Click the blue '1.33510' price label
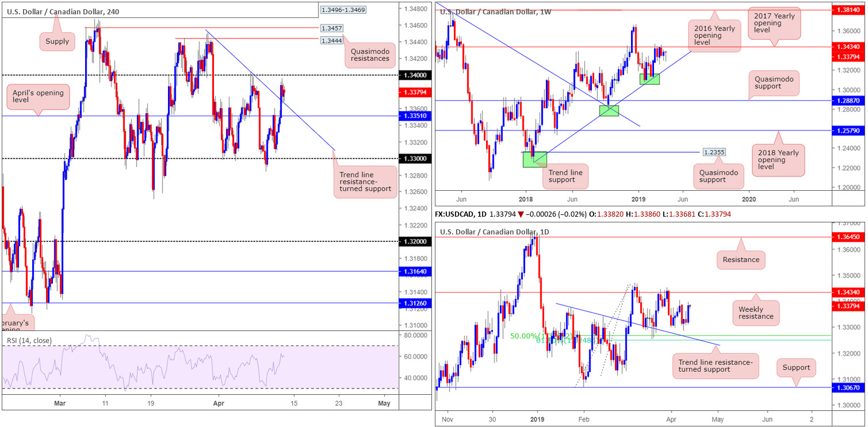This screenshot has width=868, height=427. click(x=414, y=116)
